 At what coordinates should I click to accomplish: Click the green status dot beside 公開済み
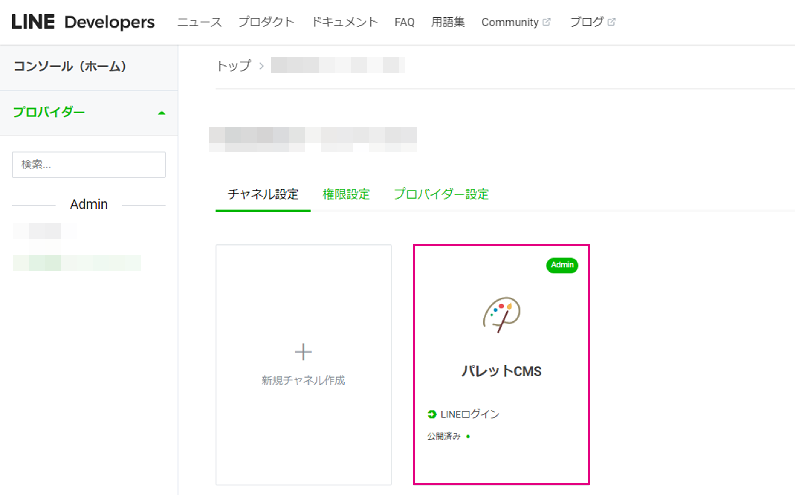point(468,436)
